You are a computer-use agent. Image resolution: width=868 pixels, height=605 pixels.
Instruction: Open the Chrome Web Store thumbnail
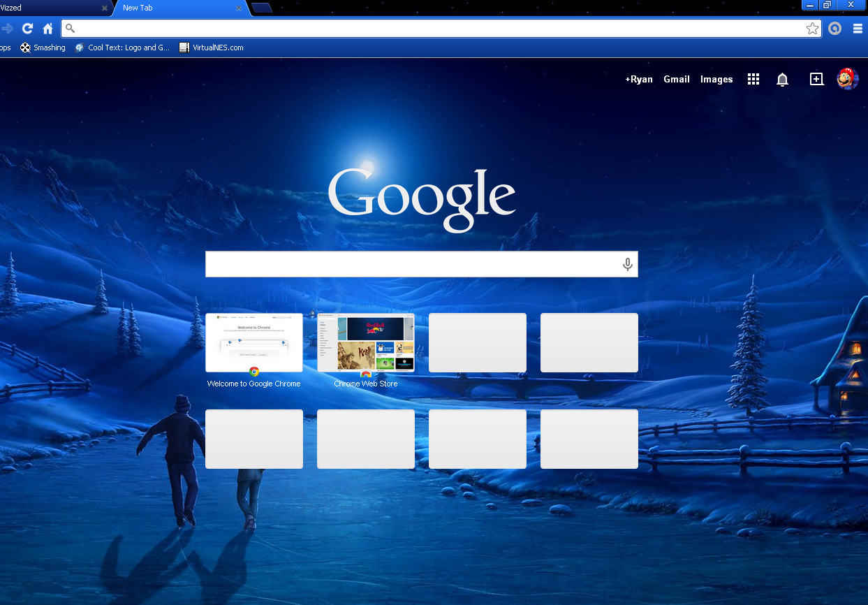(x=366, y=342)
